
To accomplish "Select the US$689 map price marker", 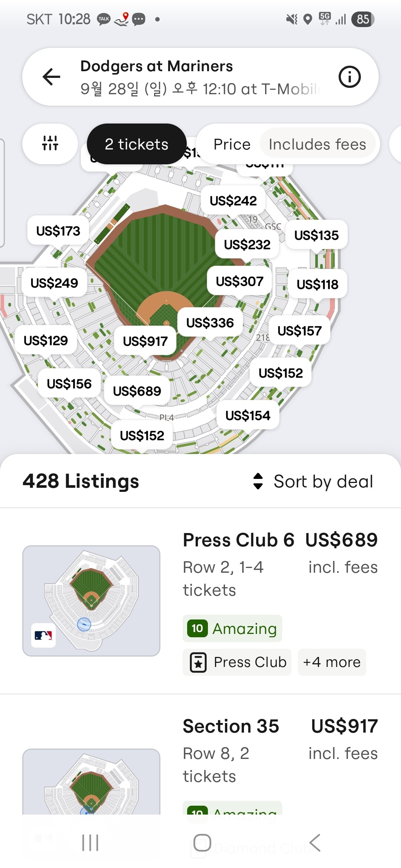I will (x=137, y=391).
